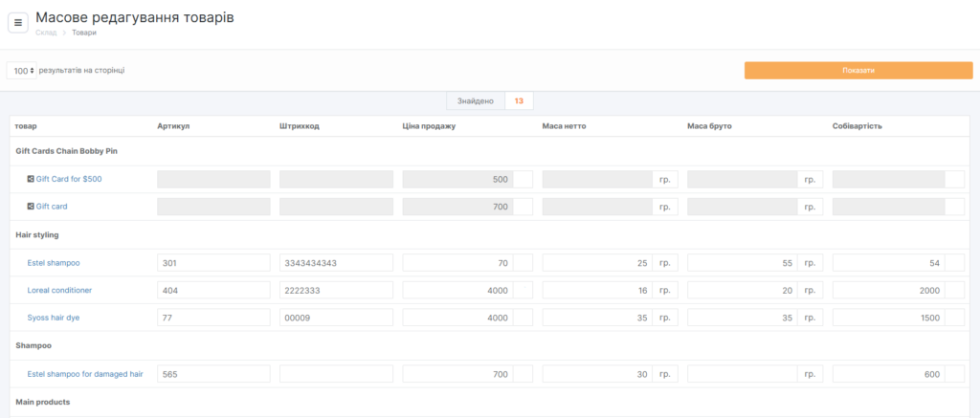This screenshot has height=418, width=980.
Task: Open the hamburger sidebar menu
Action: click(x=18, y=22)
